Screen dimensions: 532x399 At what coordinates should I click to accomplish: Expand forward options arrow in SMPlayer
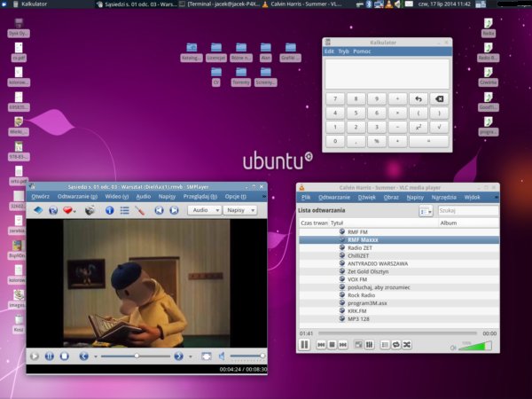click(190, 356)
